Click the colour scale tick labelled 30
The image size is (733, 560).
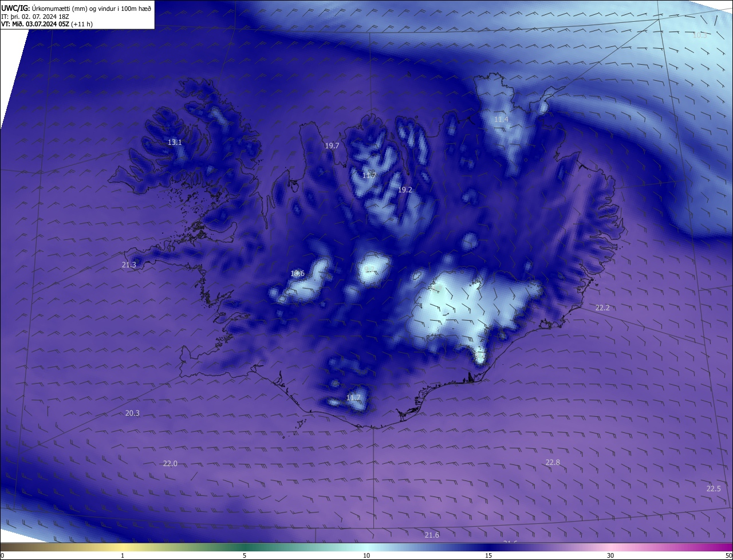[x=610, y=555]
